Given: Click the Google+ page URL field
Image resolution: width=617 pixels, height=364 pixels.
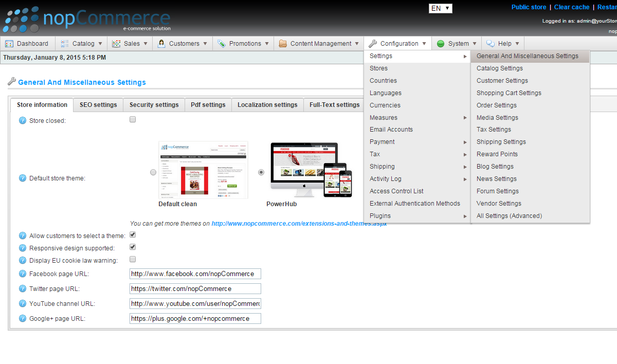Looking at the screenshot, I should pos(195,319).
